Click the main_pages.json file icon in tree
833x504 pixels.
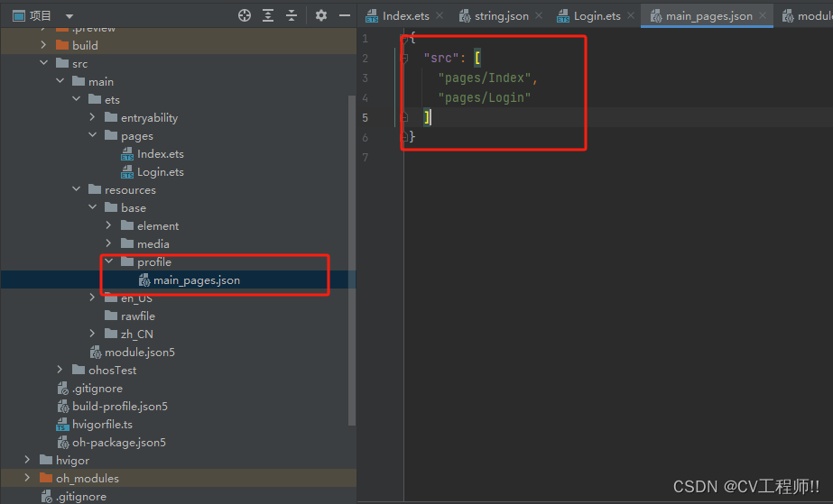pos(144,280)
